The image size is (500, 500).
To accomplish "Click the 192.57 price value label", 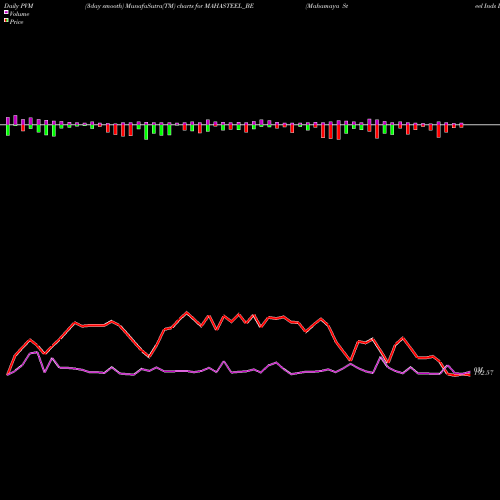I will (x=484, y=373).
